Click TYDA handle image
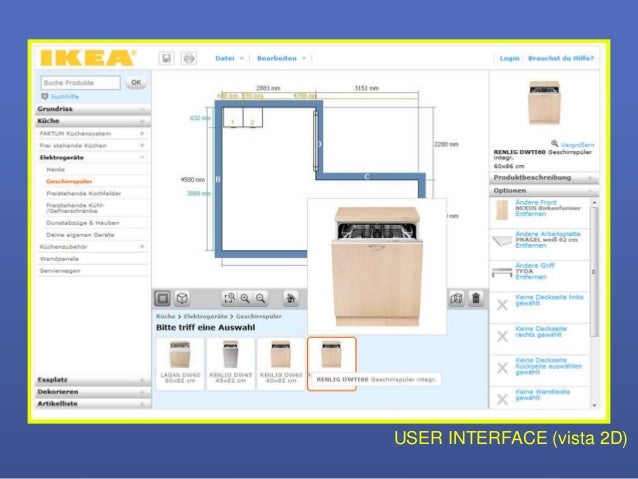This screenshot has height=479, width=638. 502,272
